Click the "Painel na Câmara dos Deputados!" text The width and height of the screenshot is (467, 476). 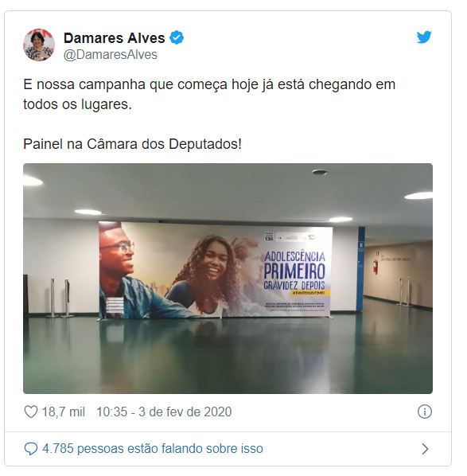click(x=132, y=144)
